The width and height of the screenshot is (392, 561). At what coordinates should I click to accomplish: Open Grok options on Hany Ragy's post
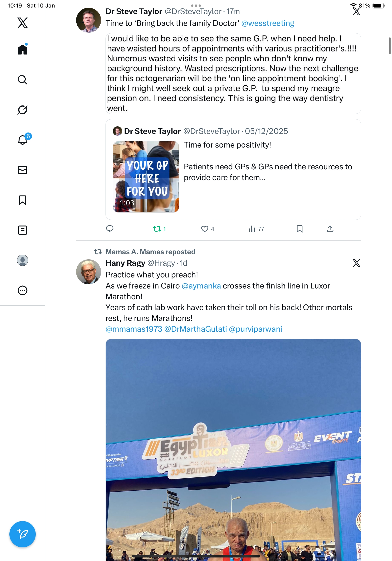356,263
